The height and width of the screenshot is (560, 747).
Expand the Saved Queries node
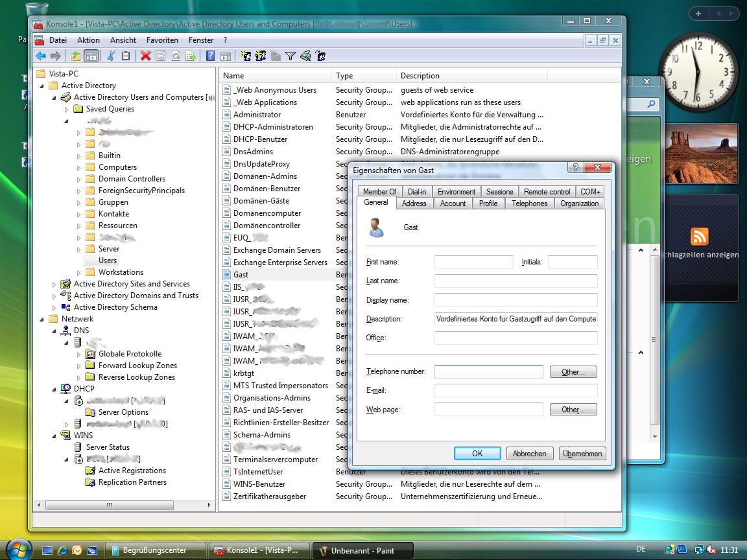[66, 109]
